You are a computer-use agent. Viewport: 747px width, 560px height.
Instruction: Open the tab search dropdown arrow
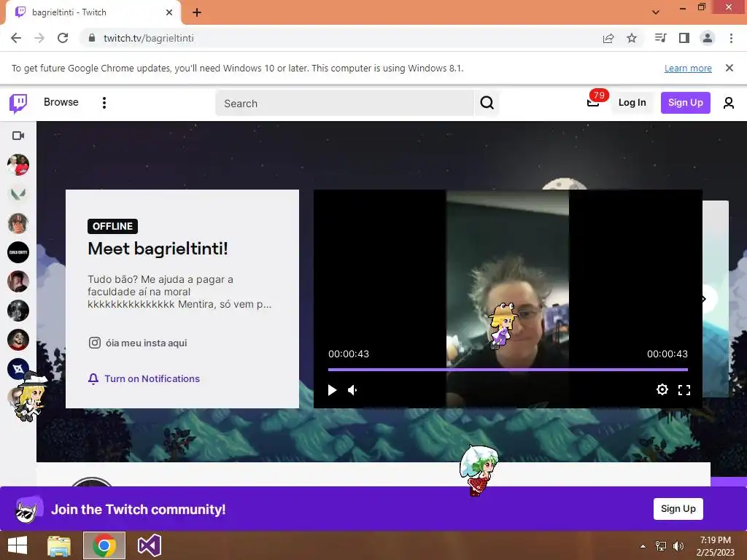click(x=656, y=12)
